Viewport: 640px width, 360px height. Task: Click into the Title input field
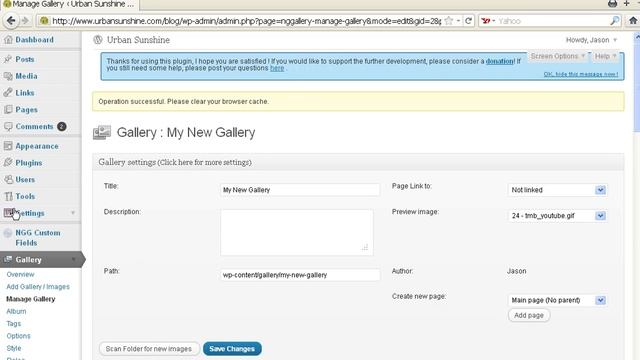(300, 190)
